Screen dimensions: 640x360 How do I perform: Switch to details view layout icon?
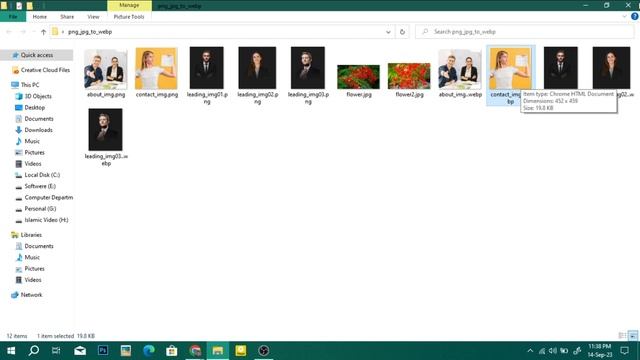(x=622, y=336)
